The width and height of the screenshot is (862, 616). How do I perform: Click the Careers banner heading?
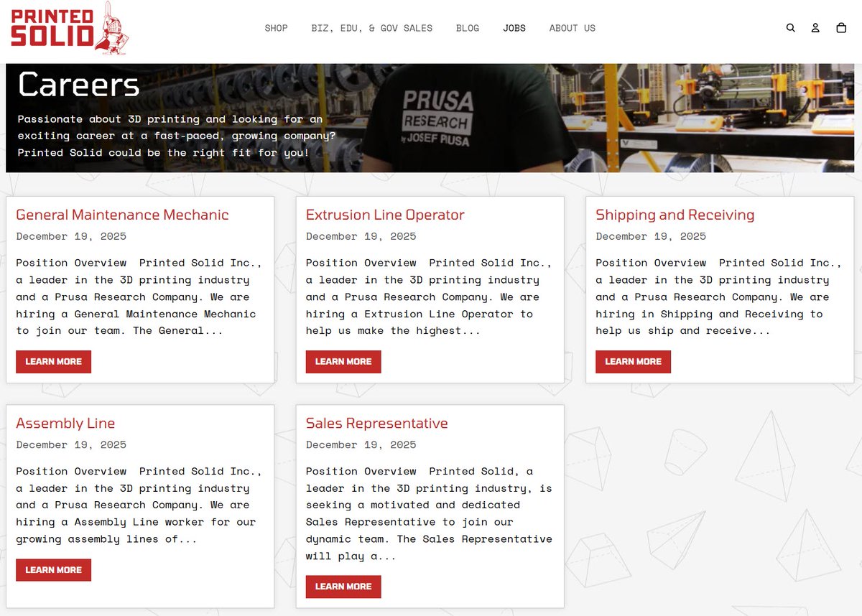(79, 85)
